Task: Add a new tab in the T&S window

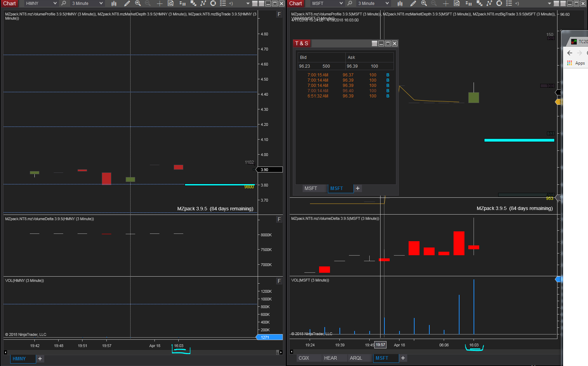Action: pyautogui.click(x=358, y=188)
